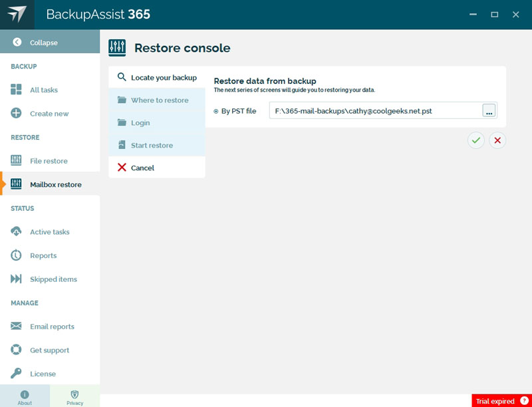The image size is (532, 407).
Task: Confirm with the green checkmark button
Action: tap(476, 140)
